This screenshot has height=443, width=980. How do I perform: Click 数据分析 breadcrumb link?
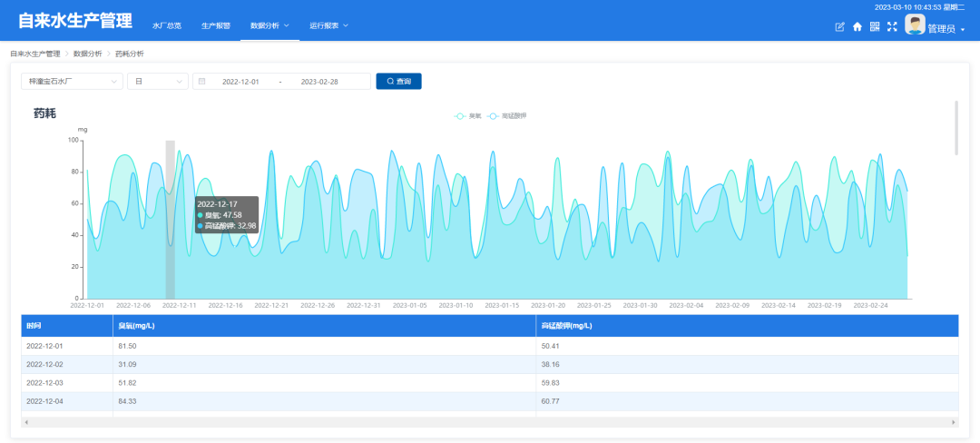(87, 54)
